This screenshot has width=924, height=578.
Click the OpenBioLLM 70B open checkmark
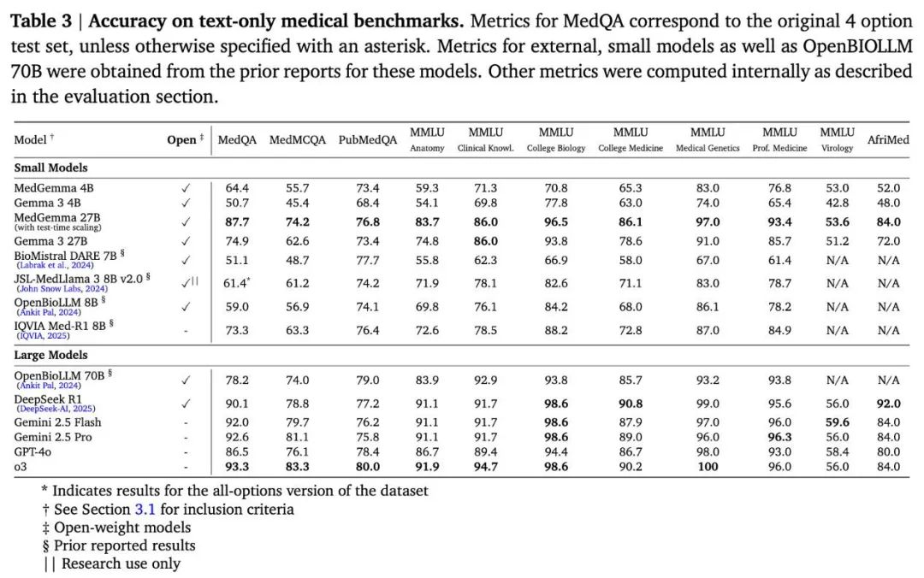click(x=186, y=380)
